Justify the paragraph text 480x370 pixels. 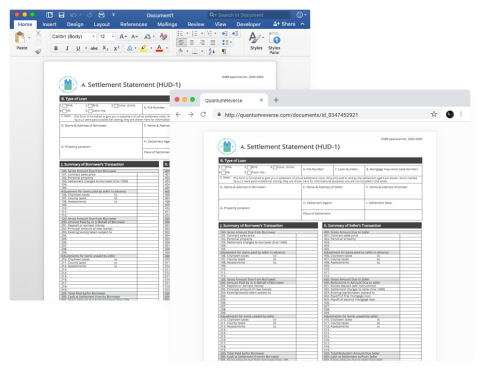(213, 42)
